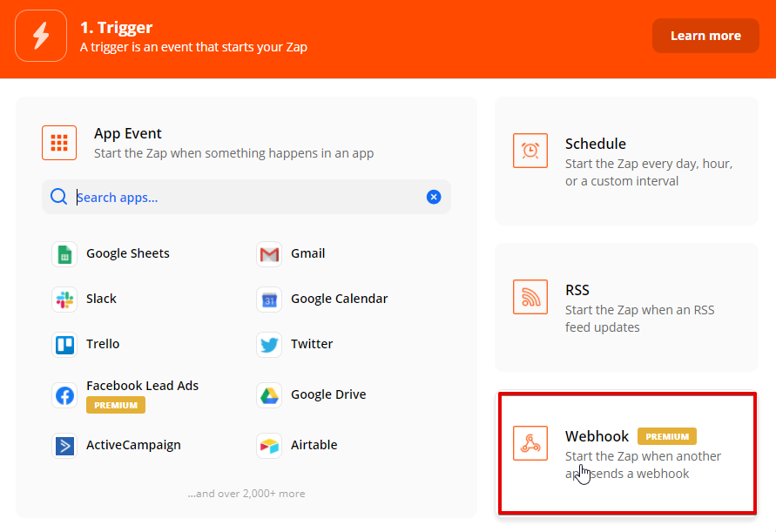Click the lightning bolt Trigger icon
Image resolution: width=776 pixels, height=532 pixels.
pyautogui.click(x=41, y=36)
